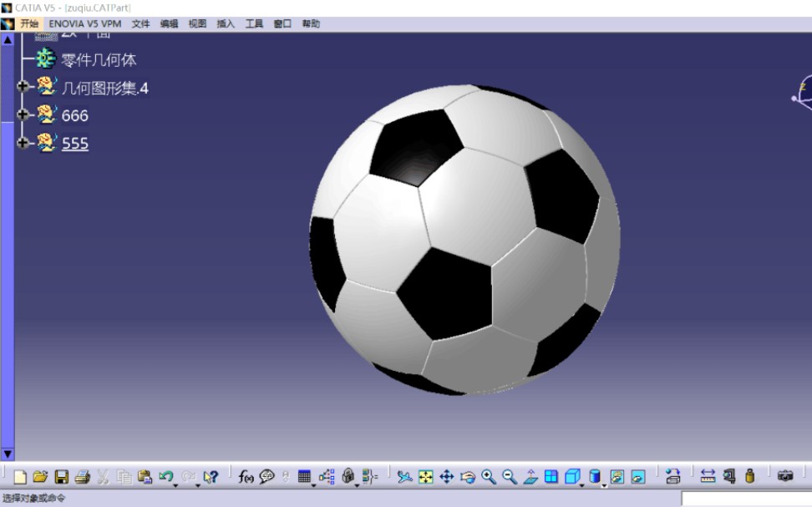This screenshot has width=812, height=507.
Task: Click the Swap visible space icon
Action: (638, 476)
